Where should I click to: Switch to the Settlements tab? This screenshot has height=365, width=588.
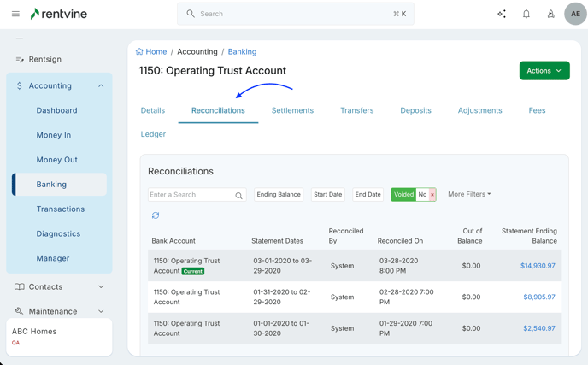coord(292,110)
